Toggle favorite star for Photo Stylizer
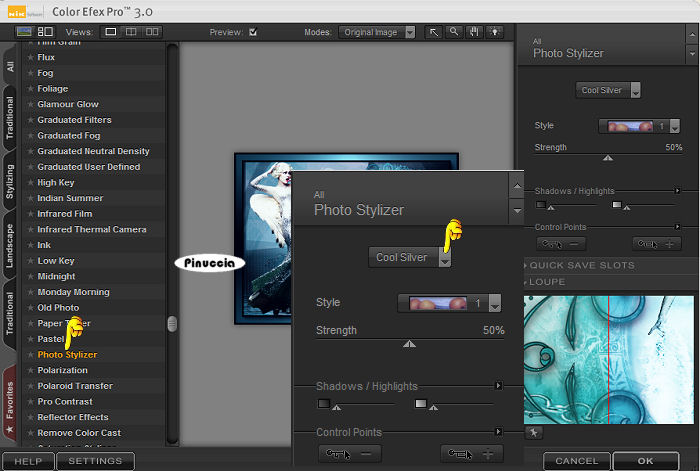 point(31,355)
